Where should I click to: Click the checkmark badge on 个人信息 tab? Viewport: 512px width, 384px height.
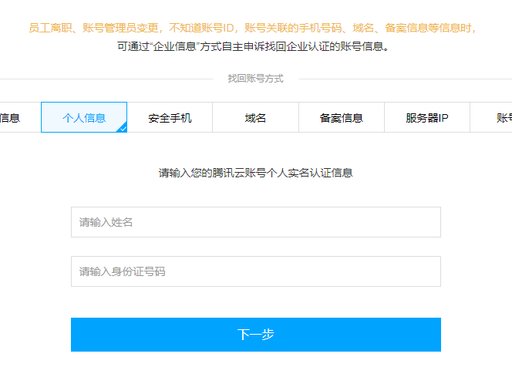[122, 128]
